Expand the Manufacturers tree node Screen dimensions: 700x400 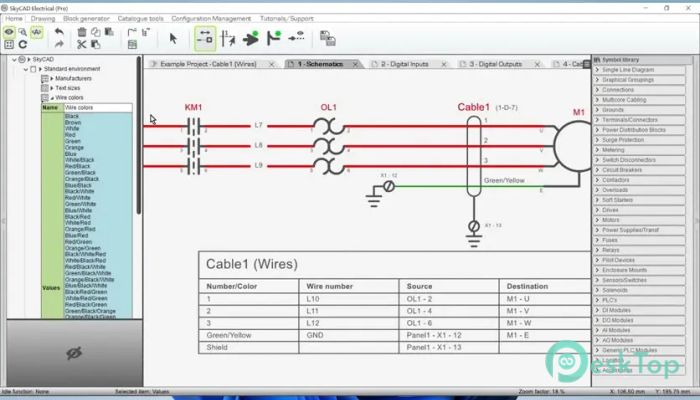[52, 79]
